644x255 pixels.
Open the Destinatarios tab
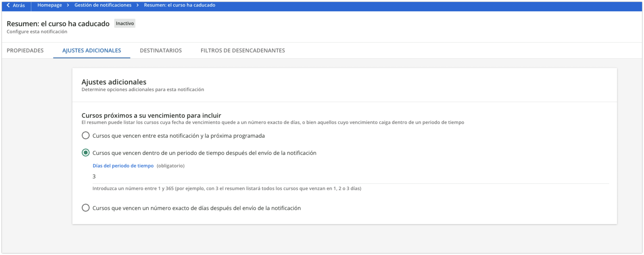[161, 50]
